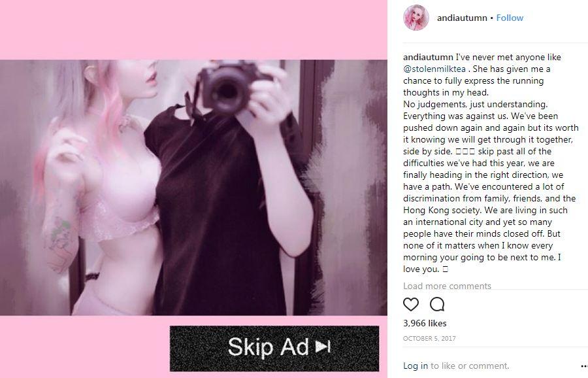Click the pink banner above the photo

[x=193, y=29]
